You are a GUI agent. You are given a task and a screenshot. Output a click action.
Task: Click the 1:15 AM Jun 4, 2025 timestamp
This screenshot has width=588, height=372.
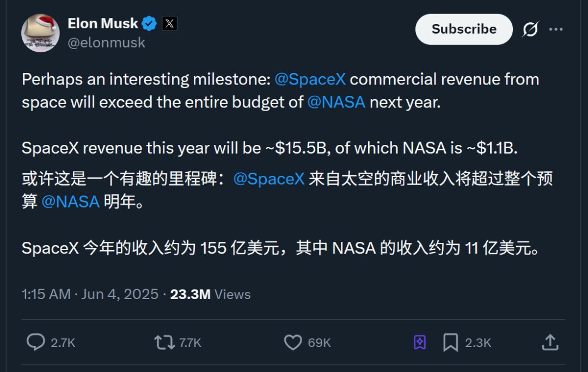90,294
